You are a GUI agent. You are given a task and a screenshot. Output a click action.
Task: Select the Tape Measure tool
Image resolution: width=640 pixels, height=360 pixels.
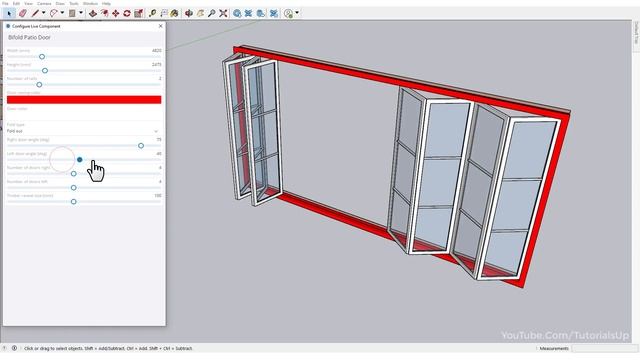[x=152, y=13]
